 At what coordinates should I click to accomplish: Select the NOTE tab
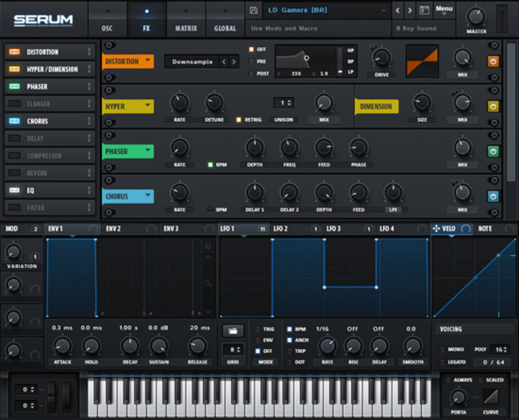pos(495,229)
